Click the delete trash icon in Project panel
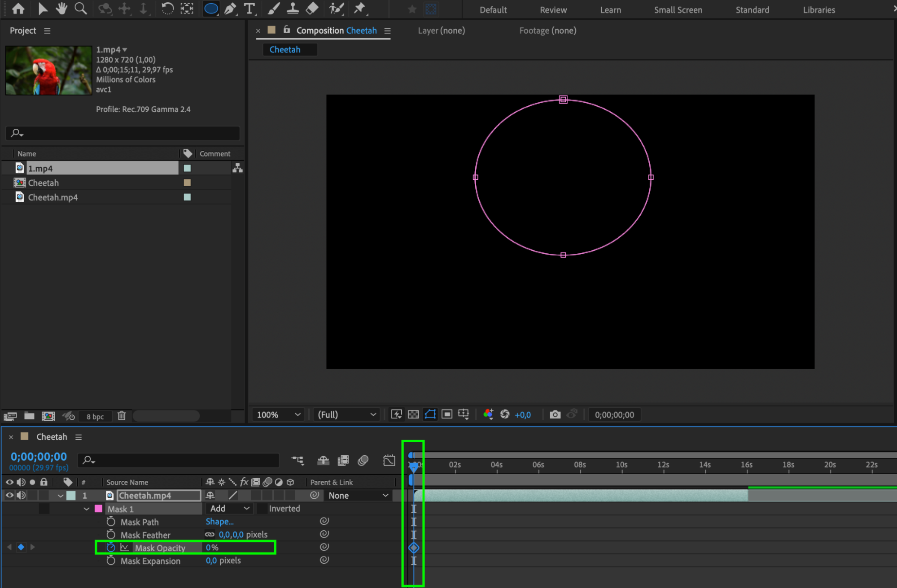The image size is (897, 588). click(122, 416)
